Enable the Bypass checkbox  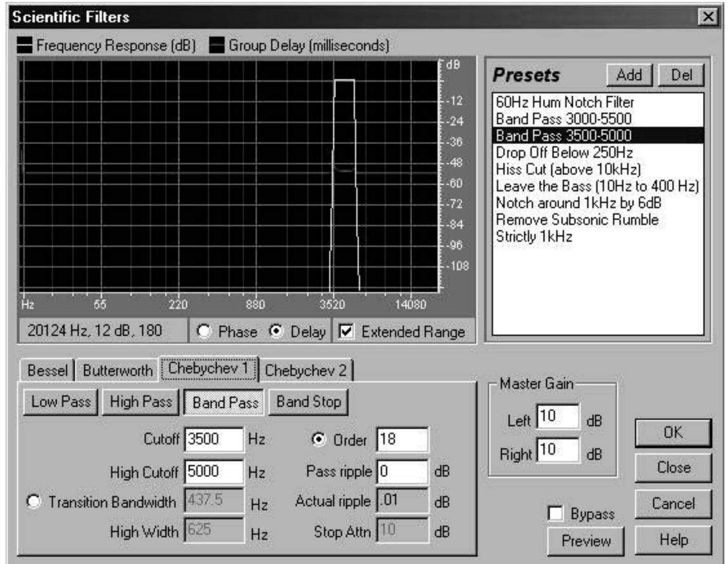coord(555,514)
